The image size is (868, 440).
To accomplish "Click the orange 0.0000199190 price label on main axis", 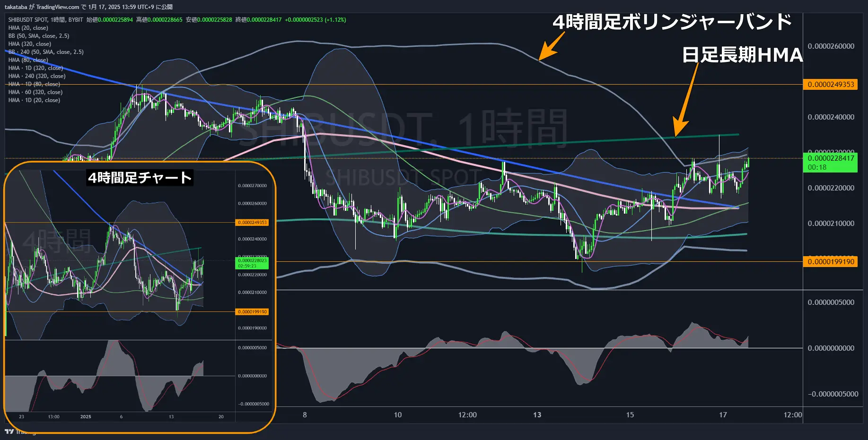I will click(x=831, y=262).
